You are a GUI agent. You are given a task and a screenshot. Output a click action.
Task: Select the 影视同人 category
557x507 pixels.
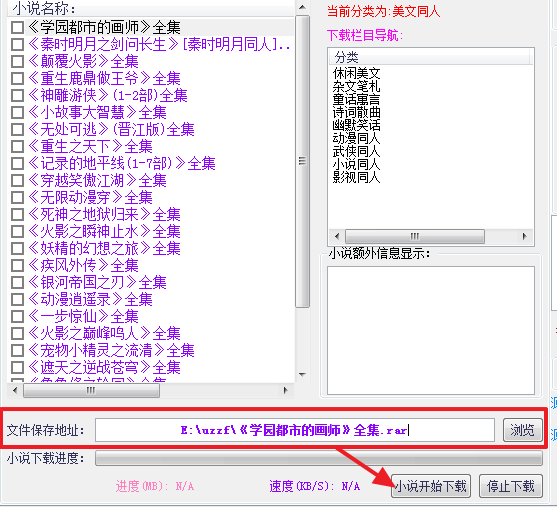click(356, 177)
